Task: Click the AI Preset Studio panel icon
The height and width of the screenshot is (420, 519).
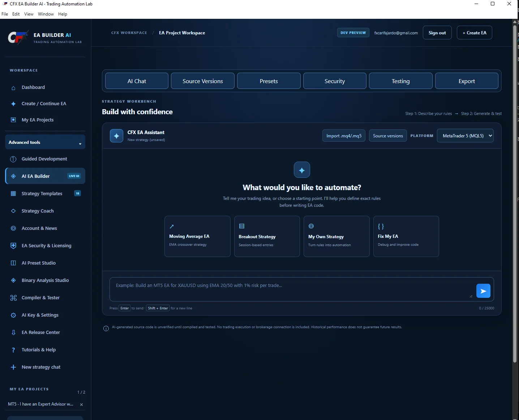Action: point(13,263)
